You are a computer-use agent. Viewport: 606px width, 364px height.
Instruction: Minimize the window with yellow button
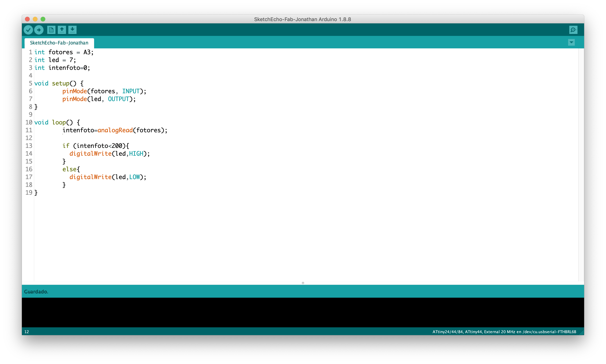pyautogui.click(x=35, y=19)
